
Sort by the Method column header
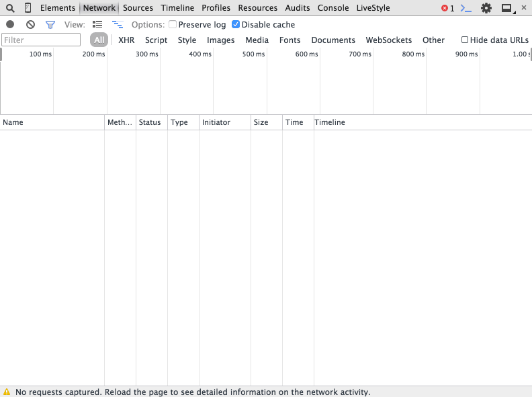coord(120,122)
